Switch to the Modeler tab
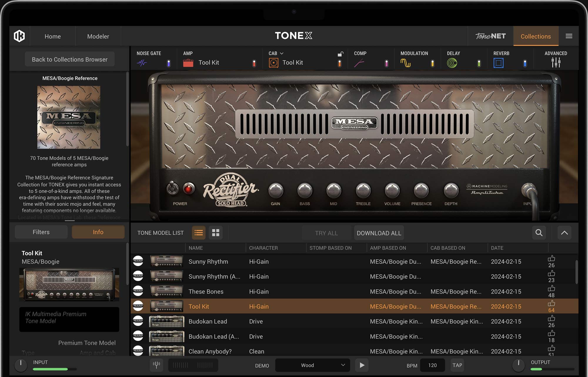 98,36
